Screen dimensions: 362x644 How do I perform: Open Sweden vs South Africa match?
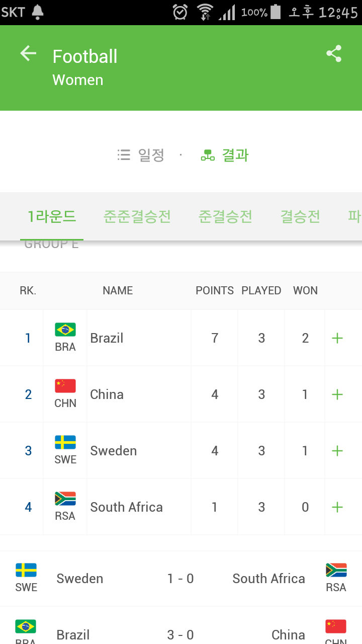(x=180, y=579)
